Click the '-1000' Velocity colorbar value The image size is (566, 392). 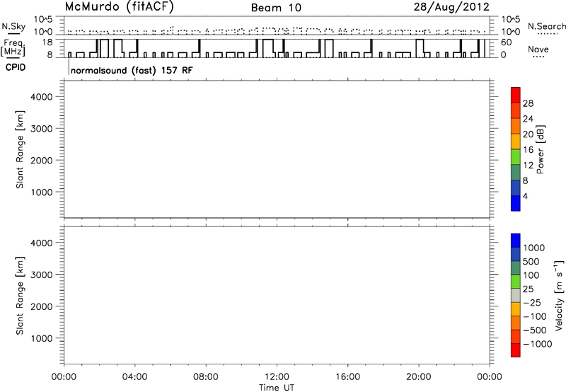[x=537, y=344]
